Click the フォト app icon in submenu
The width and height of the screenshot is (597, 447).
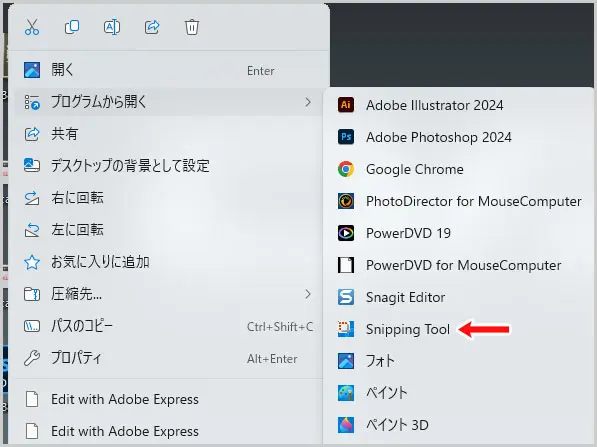coord(346,361)
